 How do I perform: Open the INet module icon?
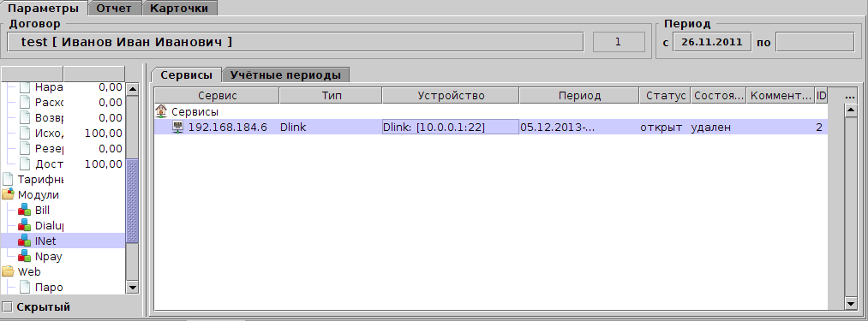pos(24,241)
